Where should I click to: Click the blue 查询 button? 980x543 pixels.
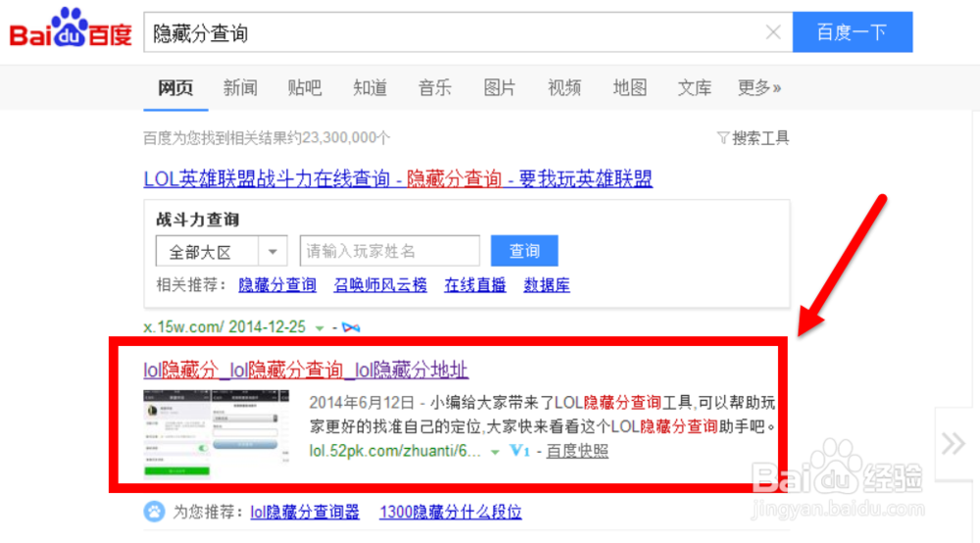524,251
